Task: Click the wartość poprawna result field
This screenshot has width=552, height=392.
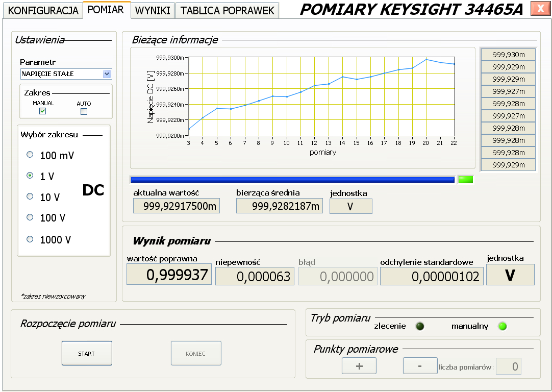Action: coord(169,275)
